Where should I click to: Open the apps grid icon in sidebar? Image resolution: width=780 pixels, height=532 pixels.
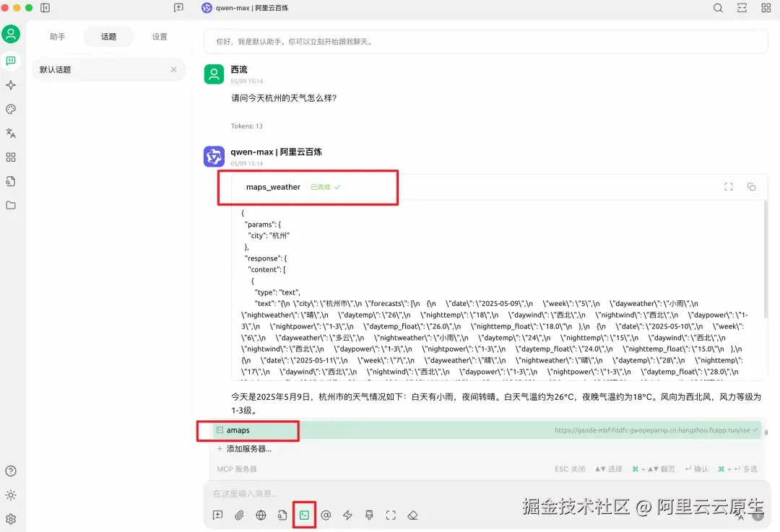coord(10,157)
